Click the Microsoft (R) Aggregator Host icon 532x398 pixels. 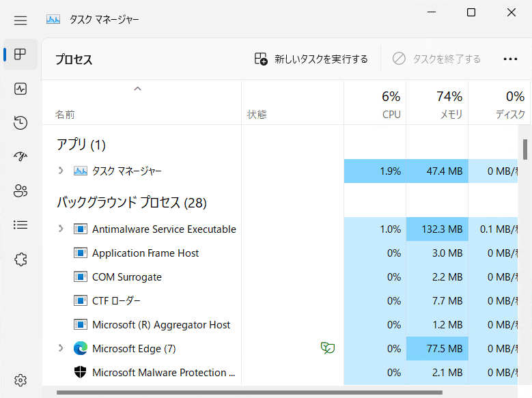click(81, 325)
